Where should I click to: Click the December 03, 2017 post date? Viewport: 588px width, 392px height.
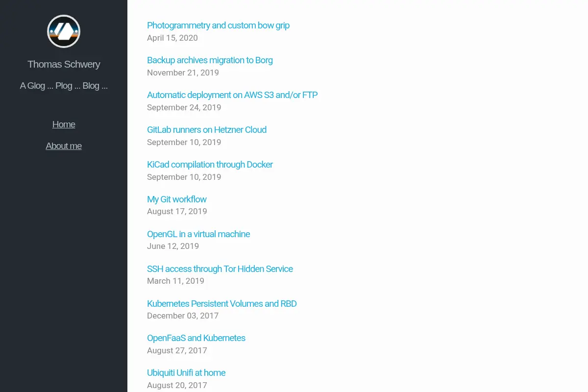pyautogui.click(x=183, y=316)
